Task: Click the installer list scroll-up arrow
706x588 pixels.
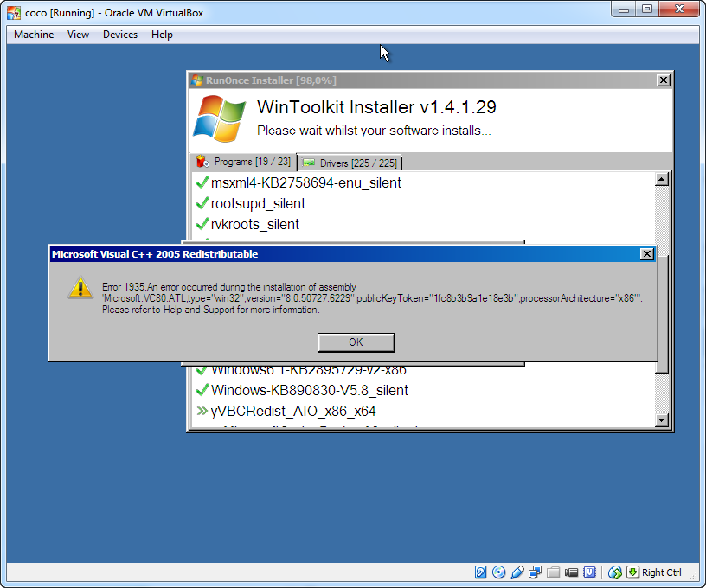Action: click(x=661, y=180)
